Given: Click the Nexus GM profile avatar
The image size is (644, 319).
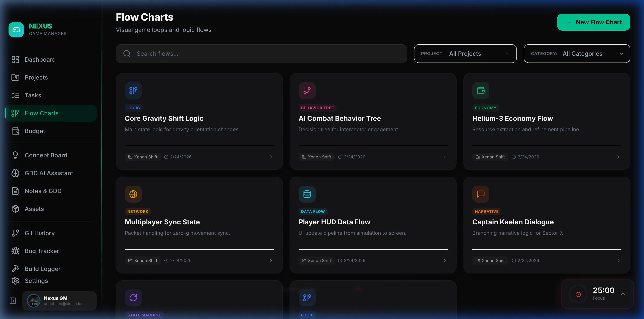Looking at the screenshot, I should 33,301.
